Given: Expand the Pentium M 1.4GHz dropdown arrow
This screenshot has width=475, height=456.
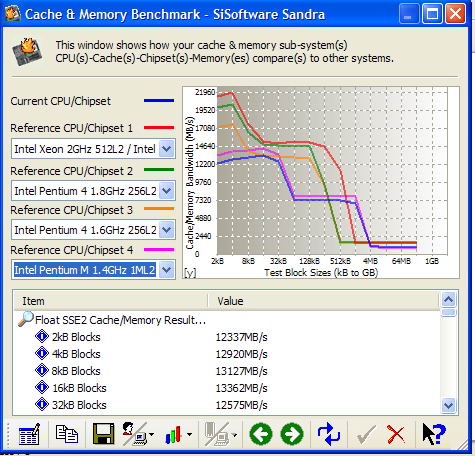Looking at the screenshot, I should 166,270.
